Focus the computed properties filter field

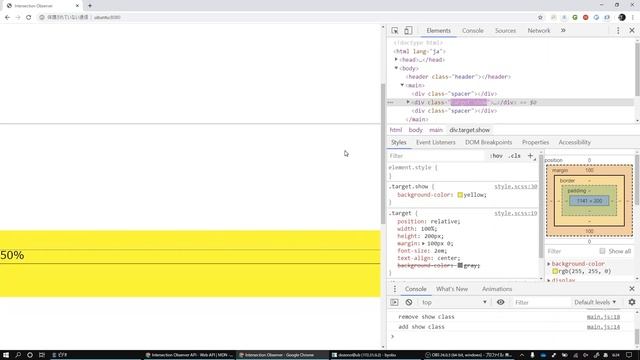571,251
